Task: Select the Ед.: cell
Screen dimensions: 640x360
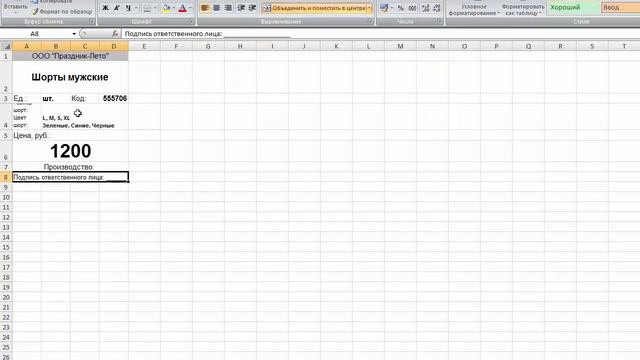Action: (x=27, y=98)
